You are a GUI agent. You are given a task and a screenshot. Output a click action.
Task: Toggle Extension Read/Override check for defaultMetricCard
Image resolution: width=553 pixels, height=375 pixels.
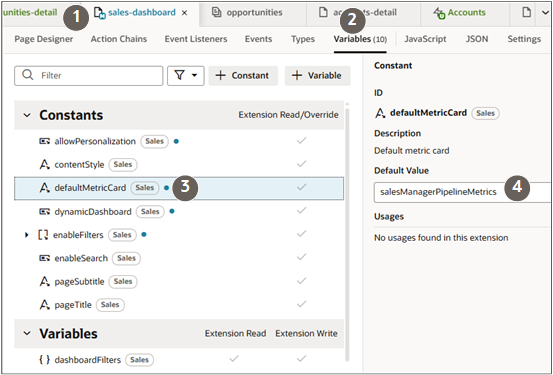301,188
